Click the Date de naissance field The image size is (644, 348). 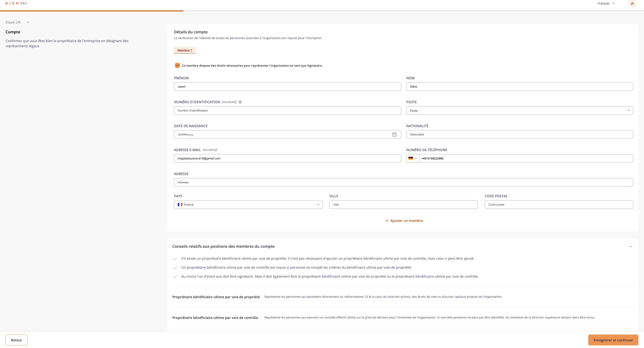(287, 134)
